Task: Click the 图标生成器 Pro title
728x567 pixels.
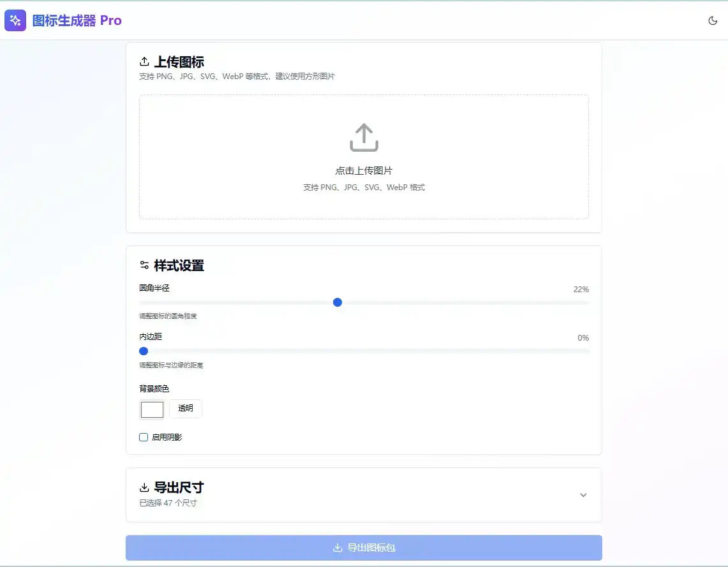Action: click(x=77, y=20)
